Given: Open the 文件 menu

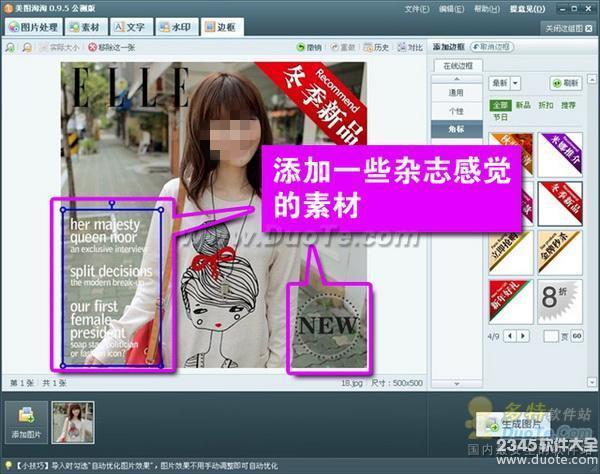Looking at the screenshot, I should click(x=418, y=8).
